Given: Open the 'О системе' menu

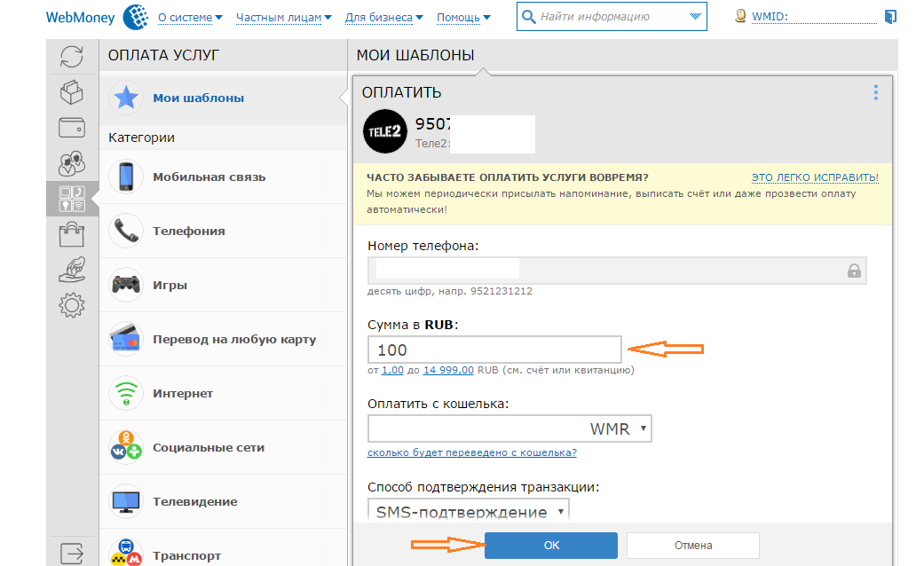Looking at the screenshot, I should pyautogui.click(x=190, y=17).
